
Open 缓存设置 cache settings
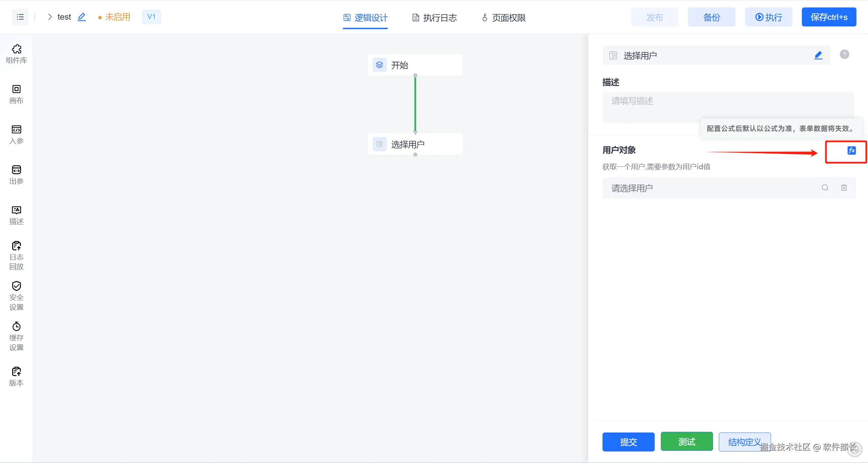pyautogui.click(x=16, y=336)
